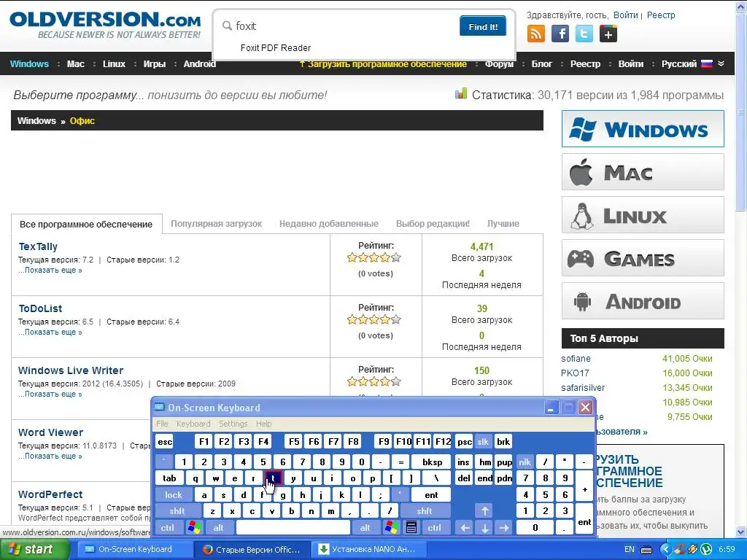Viewport: 747px width, 560px height.
Task: Select the Linux platform banner
Action: click(x=643, y=215)
